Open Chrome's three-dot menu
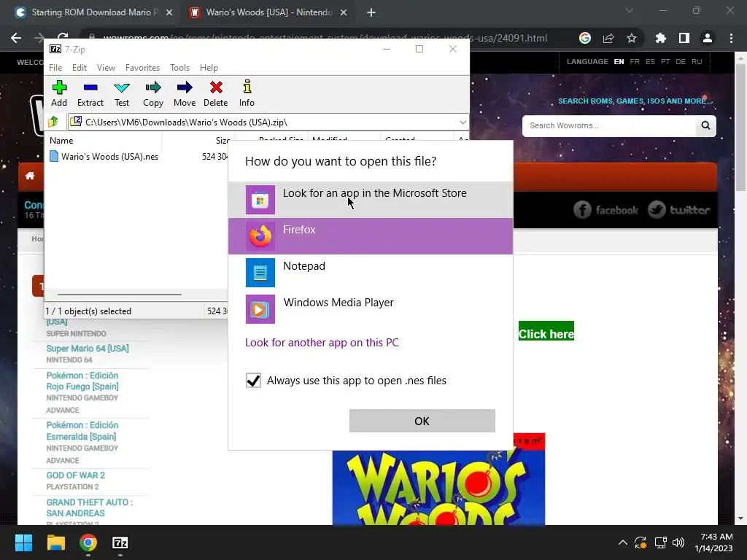 coord(731,38)
